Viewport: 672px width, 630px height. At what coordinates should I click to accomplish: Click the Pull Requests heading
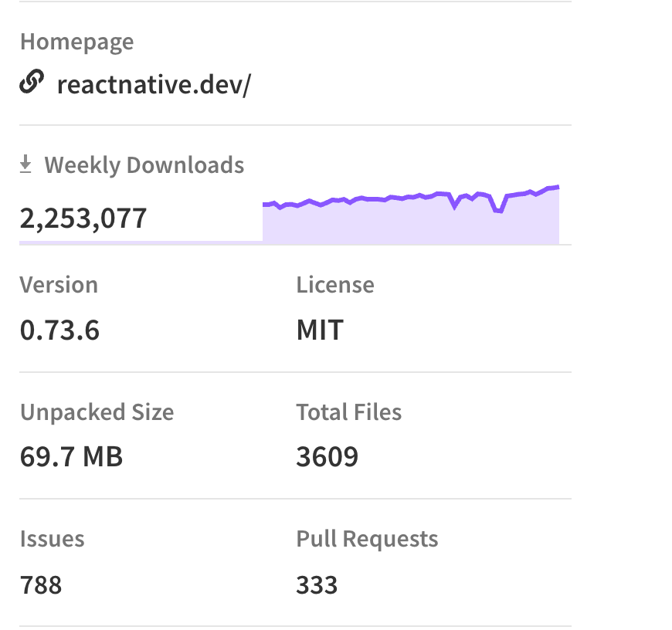[367, 539]
